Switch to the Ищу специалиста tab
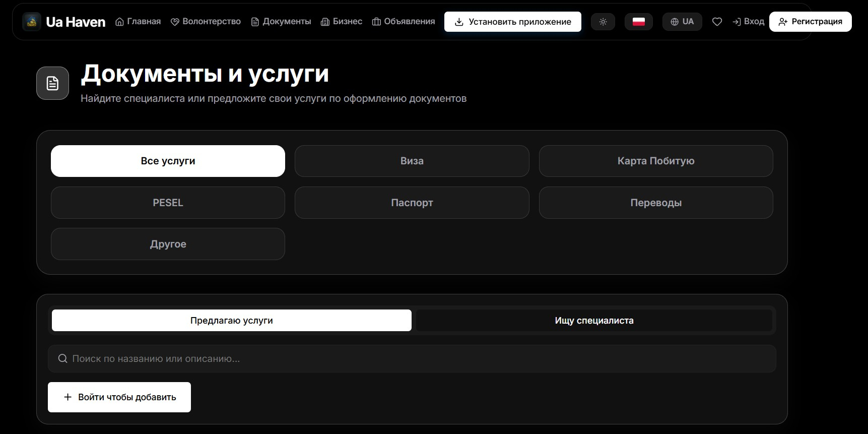The height and width of the screenshot is (434, 868). (594, 321)
